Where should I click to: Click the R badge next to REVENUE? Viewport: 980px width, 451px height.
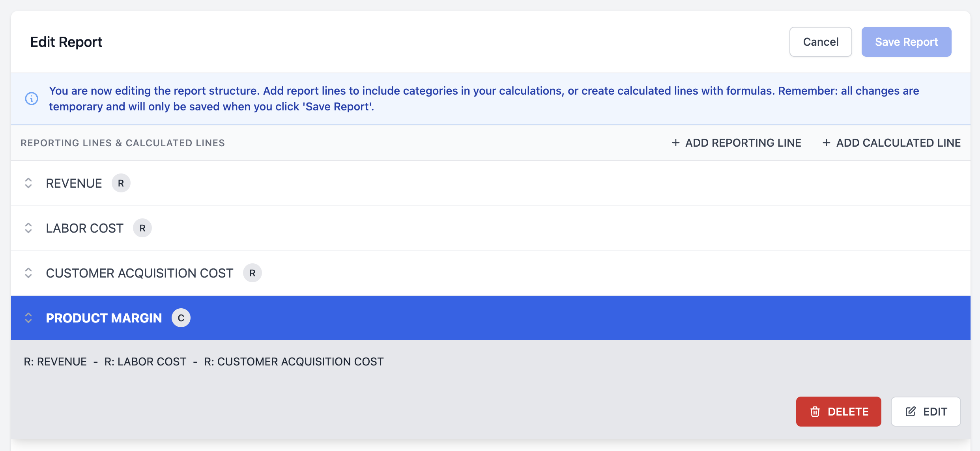pos(121,183)
